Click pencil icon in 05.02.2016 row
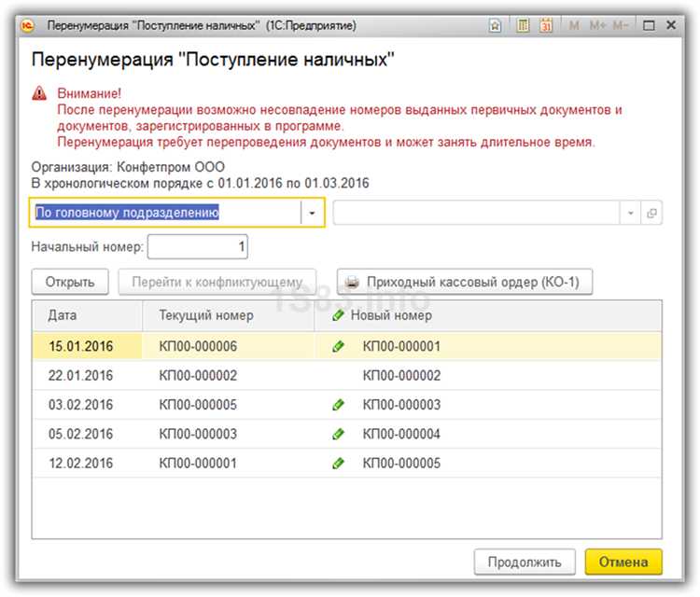The height and width of the screenshot is (597, 700). click(x=339, y=434)
